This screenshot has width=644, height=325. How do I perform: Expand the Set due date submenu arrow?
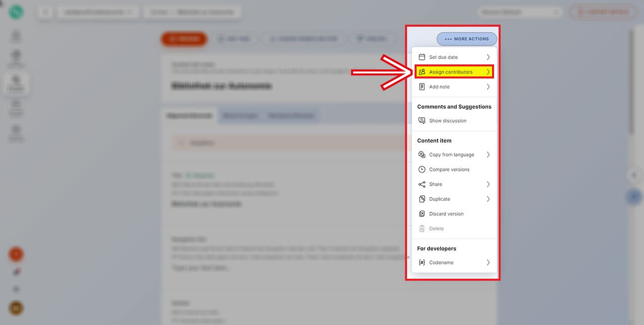(488, 57)
